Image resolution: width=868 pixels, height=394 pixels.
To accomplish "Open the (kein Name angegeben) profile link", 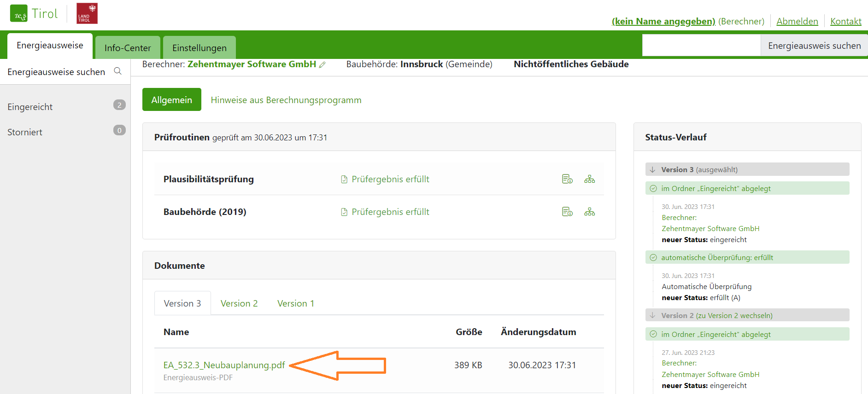I will pyautogui.click(x=663, y=21).
